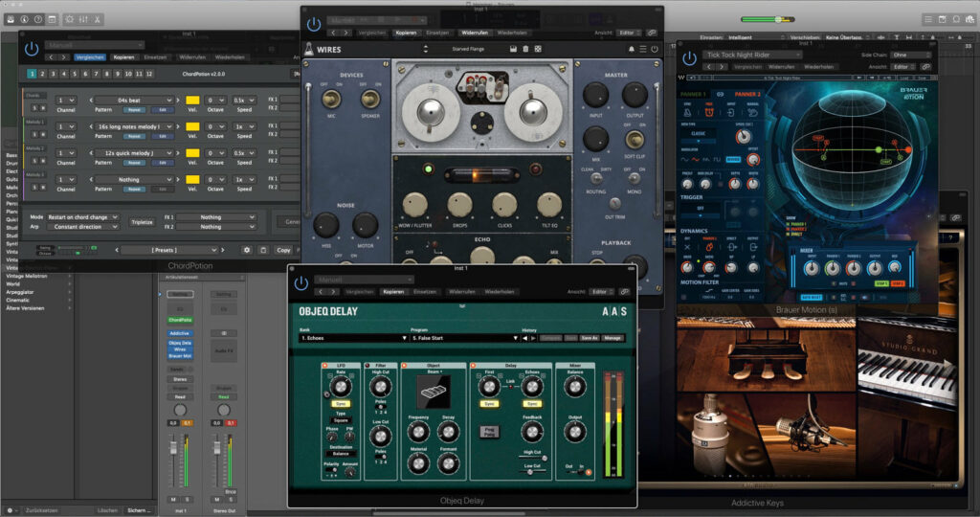Screen dimensions: 980x517
Task: Click AAS logo in Objeq Delay
Action: [614, 311]
